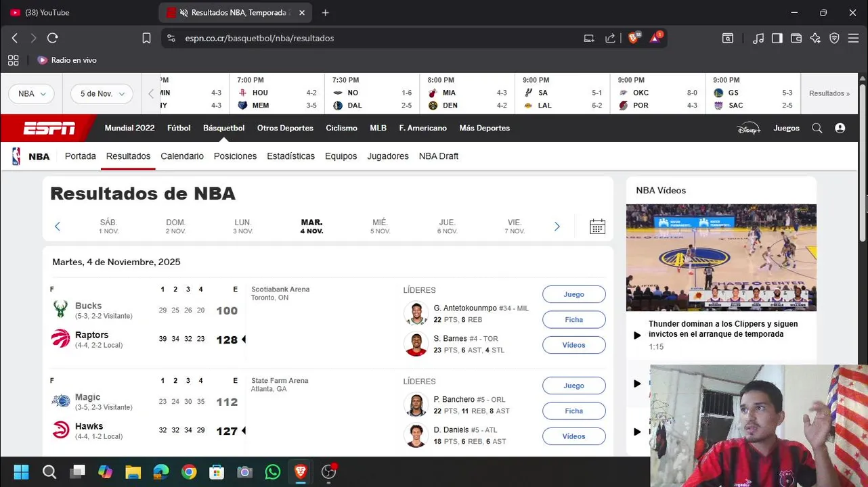The width and height of the screenshot is (868, 487).
Task: Open P. Banchero player link
Action: (454, 400)
